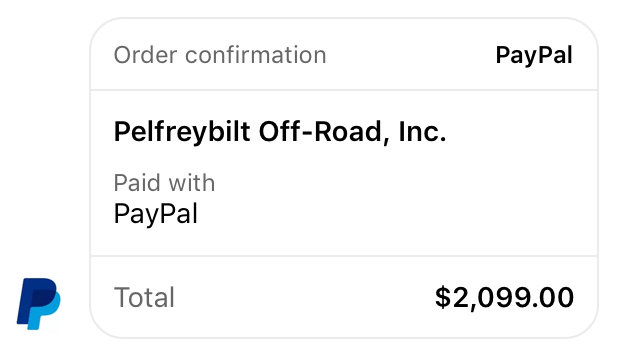Click the word 'Order' in the header
This screenshot has height=361, width=617.
(146, 55)
